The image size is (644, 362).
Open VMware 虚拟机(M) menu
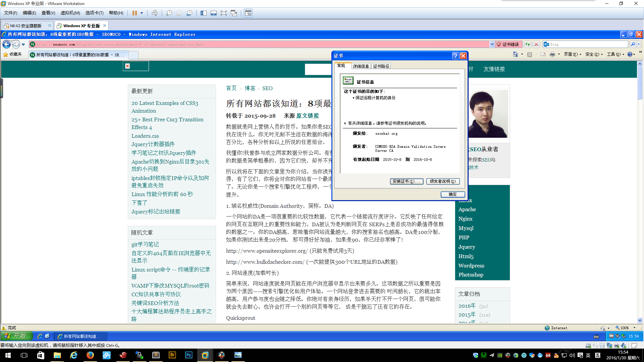(x=70, y=13)
